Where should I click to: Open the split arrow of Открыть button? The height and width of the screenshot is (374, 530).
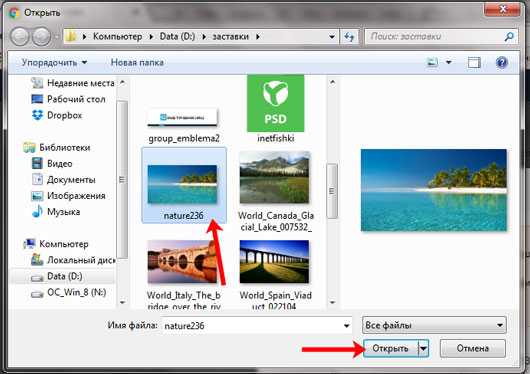tap(424, 348)
